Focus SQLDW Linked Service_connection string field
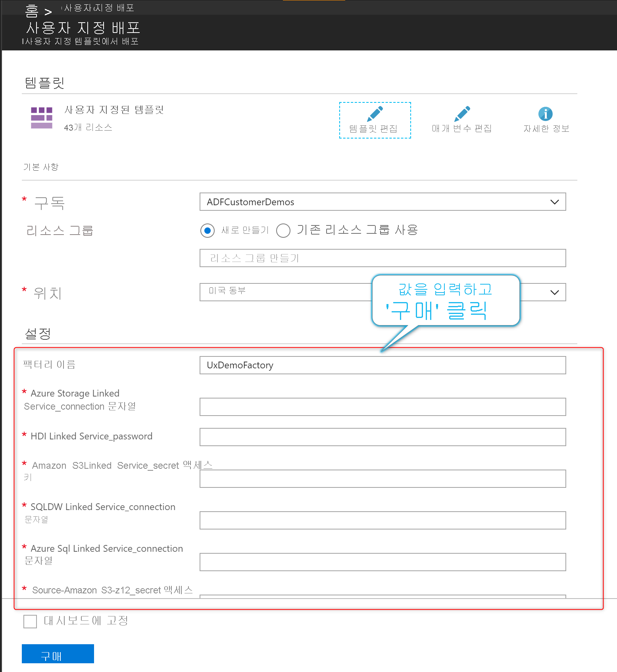This screenshot has height=672, width=617. 383,520
